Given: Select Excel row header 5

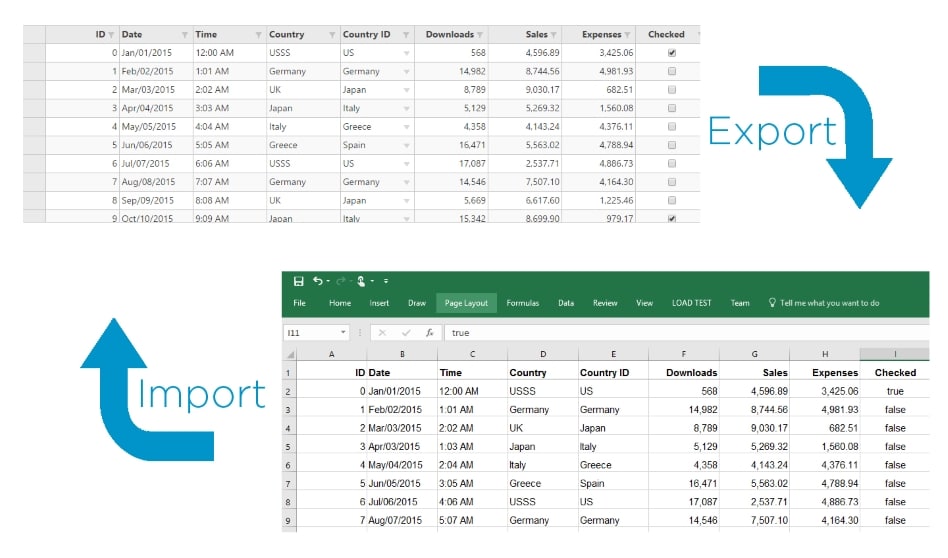Looking at the screenshot, I should [288, 447].
